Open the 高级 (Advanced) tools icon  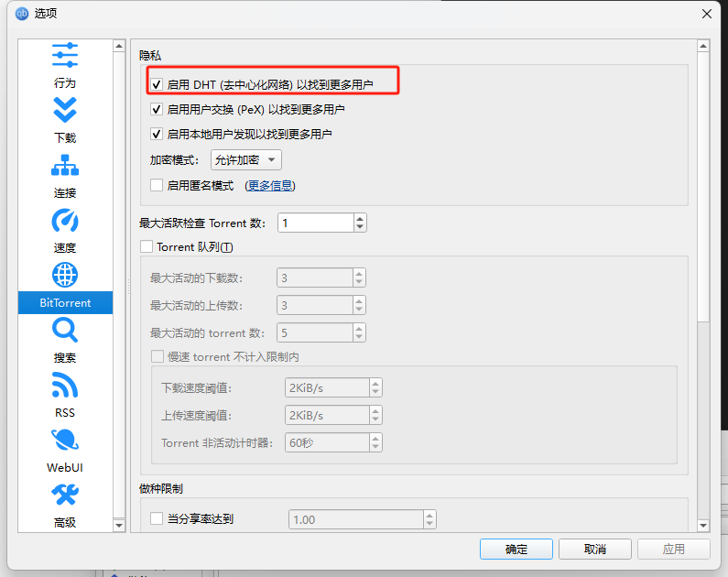[64, 495]
